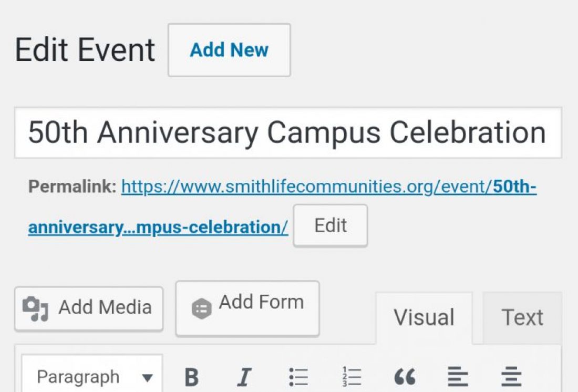Open the smithlifecommunities.org event permalink
Image resolution: width=578 pixels, height=392 pixels.
pos(306,187)
